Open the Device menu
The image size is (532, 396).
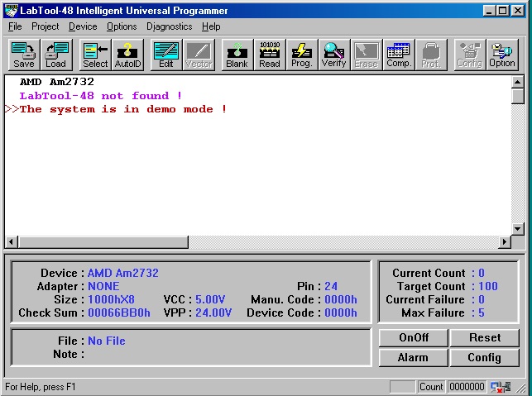[x=83, y=26]
